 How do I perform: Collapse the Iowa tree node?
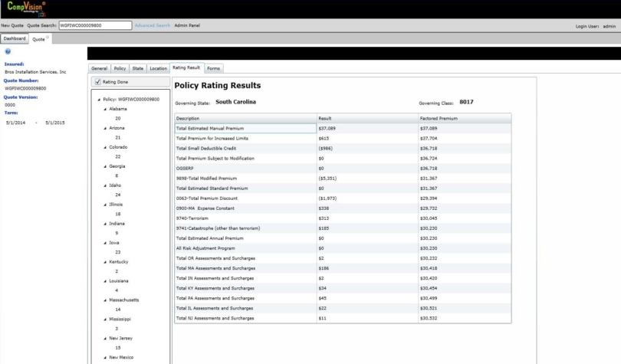coord(105,243)
